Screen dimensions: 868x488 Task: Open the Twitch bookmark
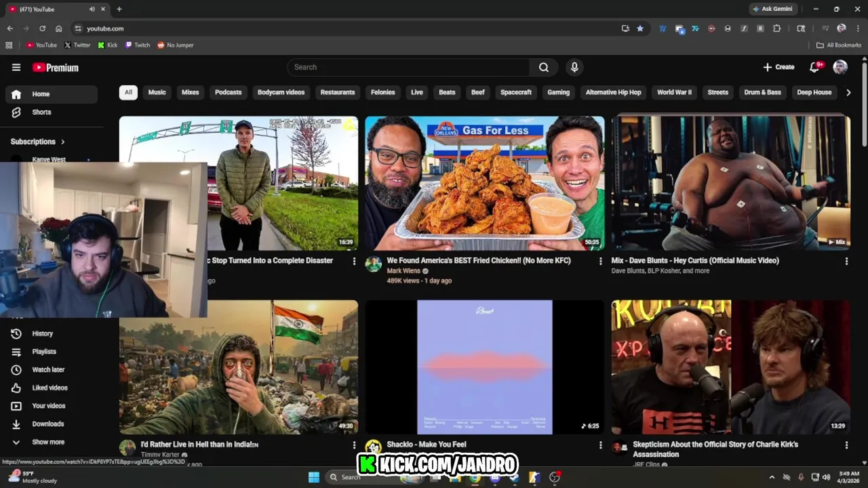[x=138, y=45]
